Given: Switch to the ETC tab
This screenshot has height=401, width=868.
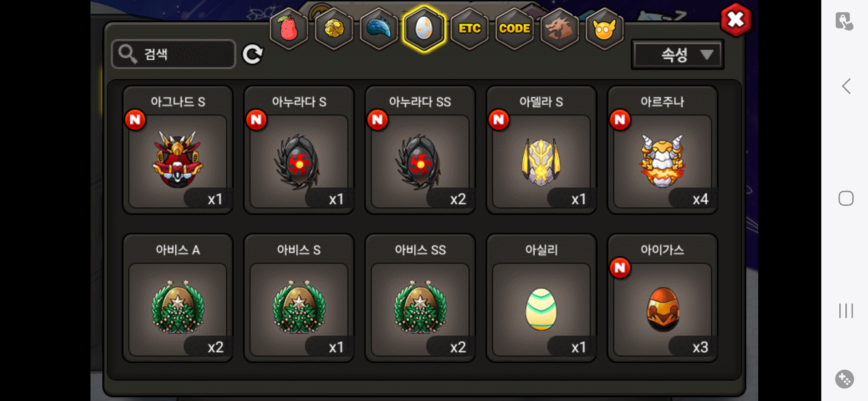Looking at the screenshot, I should pyautogui.click(x=469, y=29).
